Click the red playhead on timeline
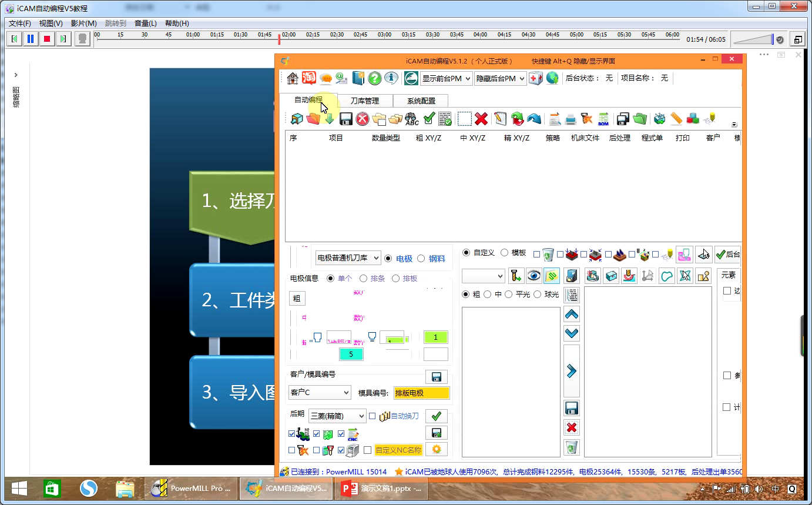The height and width of the screenshot is (505, 812). [x=280, y=38]
